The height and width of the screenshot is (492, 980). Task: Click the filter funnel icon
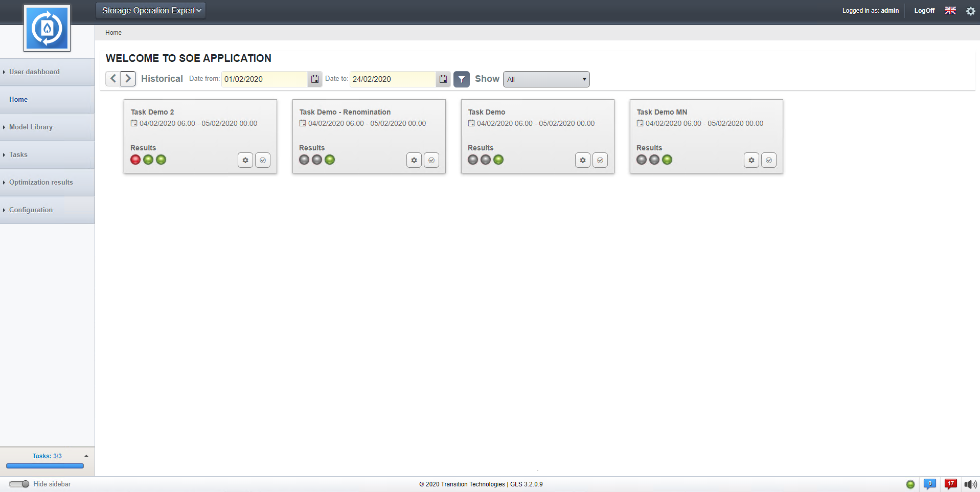click(461, 79)
